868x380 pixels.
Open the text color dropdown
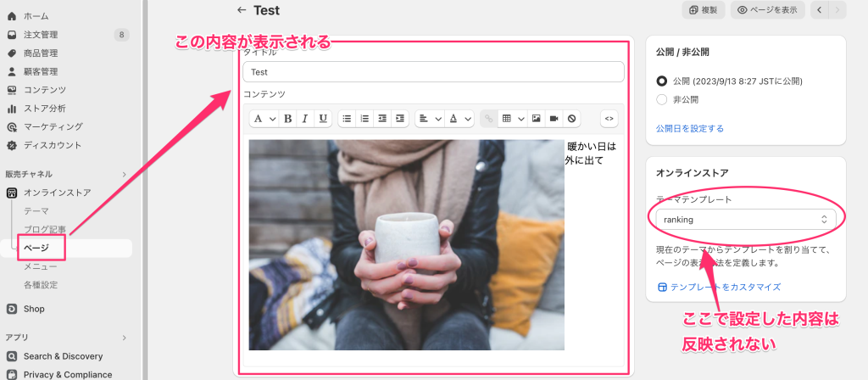pos(459,119)
